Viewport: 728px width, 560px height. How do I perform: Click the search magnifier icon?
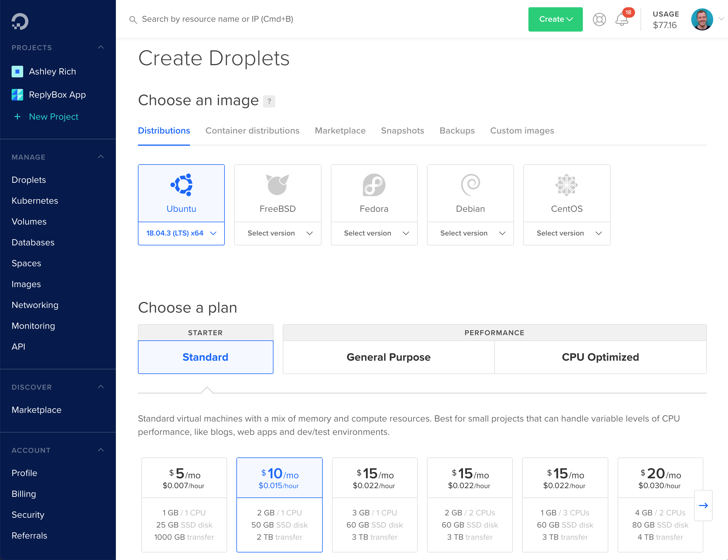(x=133, y=20)
